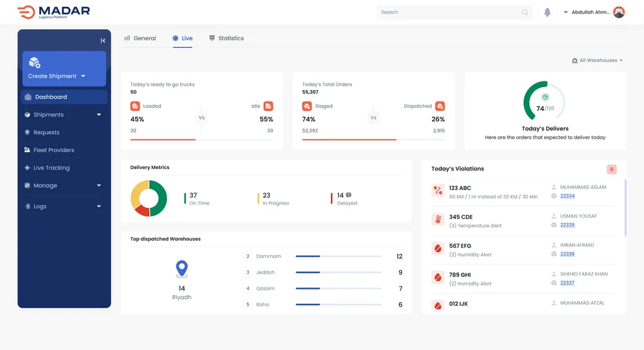Click the comment icon beside Delayed count
Screen dimensions: 644x350
pyautogui.click(x=349, y=195)
